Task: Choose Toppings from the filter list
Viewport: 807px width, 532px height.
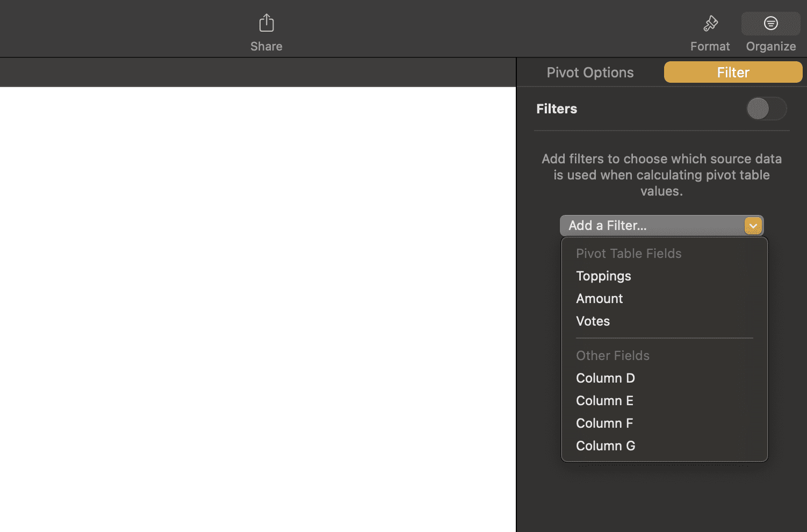Action: click(x=603, y=276)
